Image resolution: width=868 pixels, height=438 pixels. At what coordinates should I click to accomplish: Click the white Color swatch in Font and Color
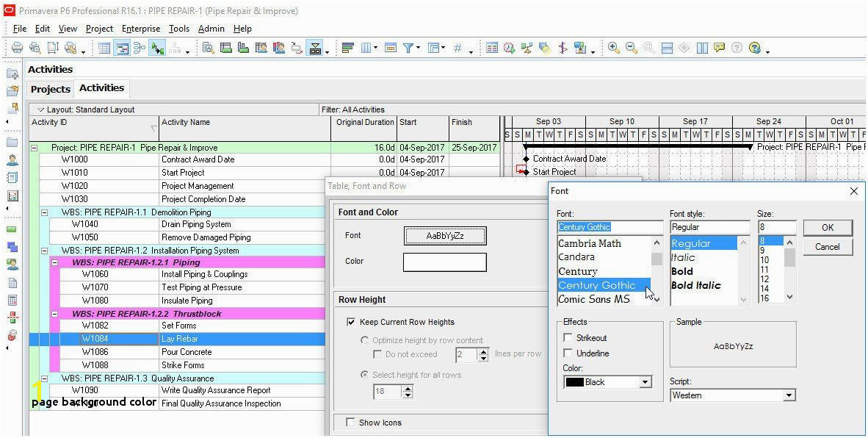point(444,262)
